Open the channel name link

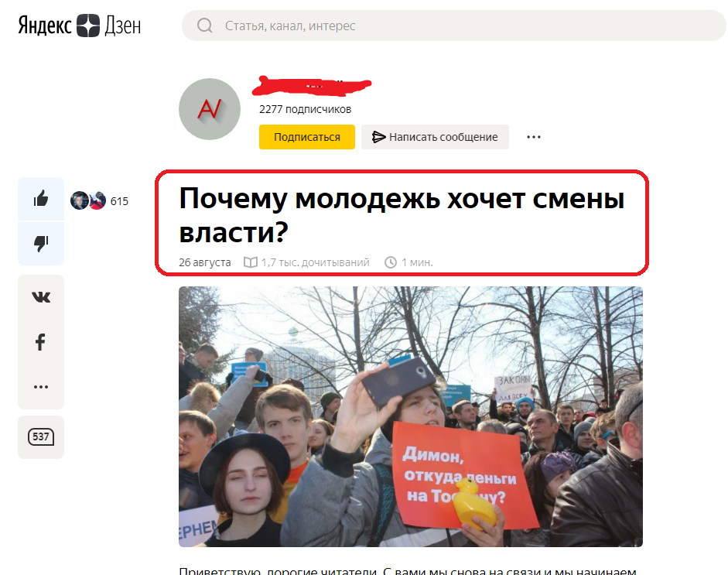click(x=312, y=85)
